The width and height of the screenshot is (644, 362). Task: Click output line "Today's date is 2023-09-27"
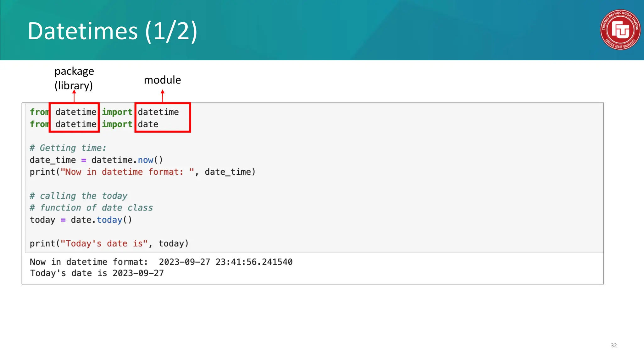(x=97, y=273)
